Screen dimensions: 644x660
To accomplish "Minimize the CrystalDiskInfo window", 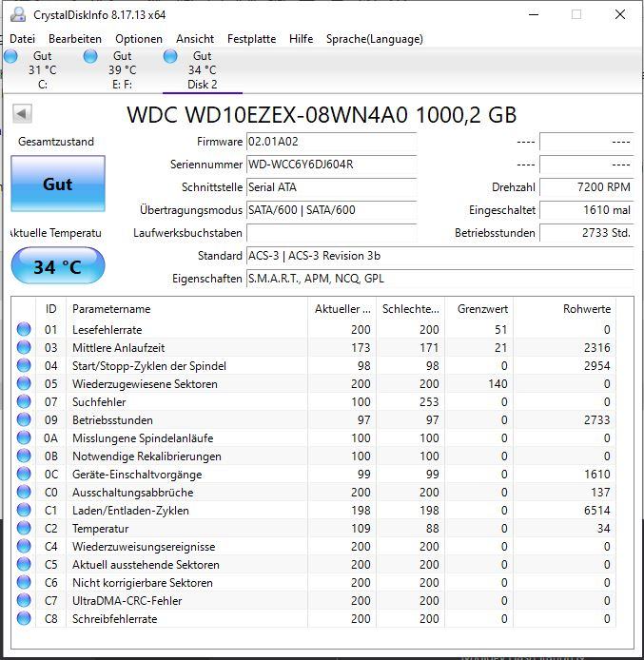I will click(534, 14).
